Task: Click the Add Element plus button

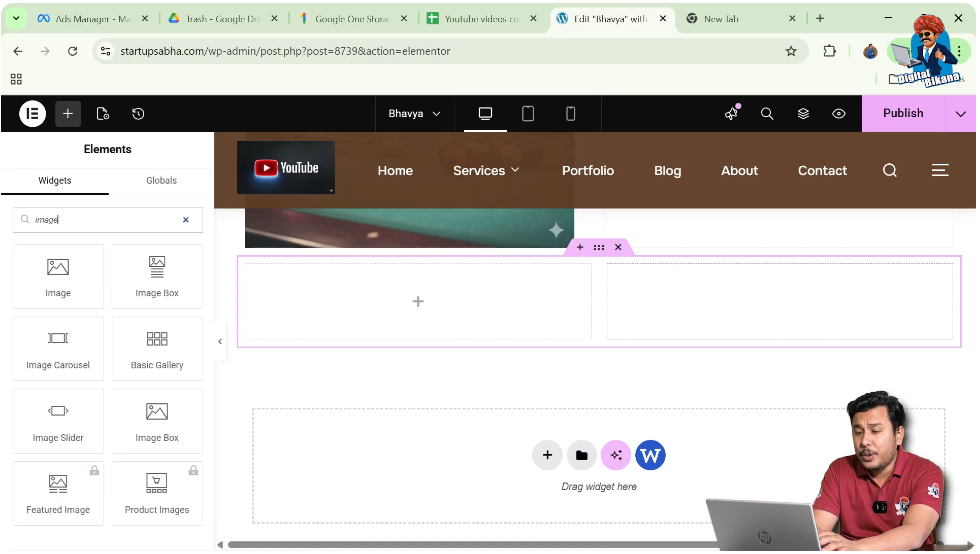Action: pyautogui.click(x=68, y=114)
